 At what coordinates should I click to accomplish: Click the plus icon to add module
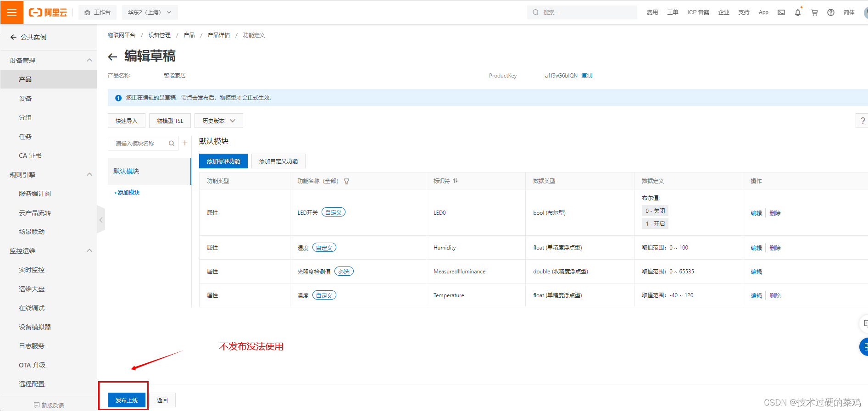click(185, 143)
